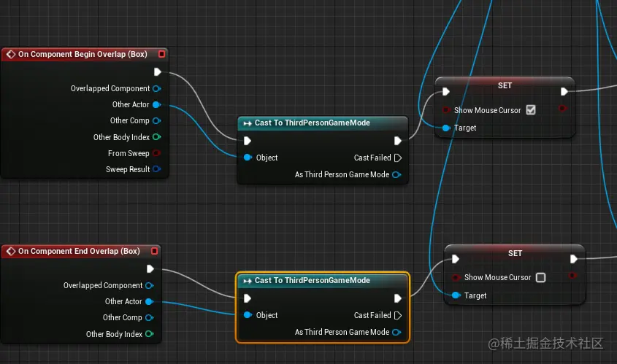Click the upper Cast node exec output pin
Screen dimensions: 617x364
click(398, 141)
